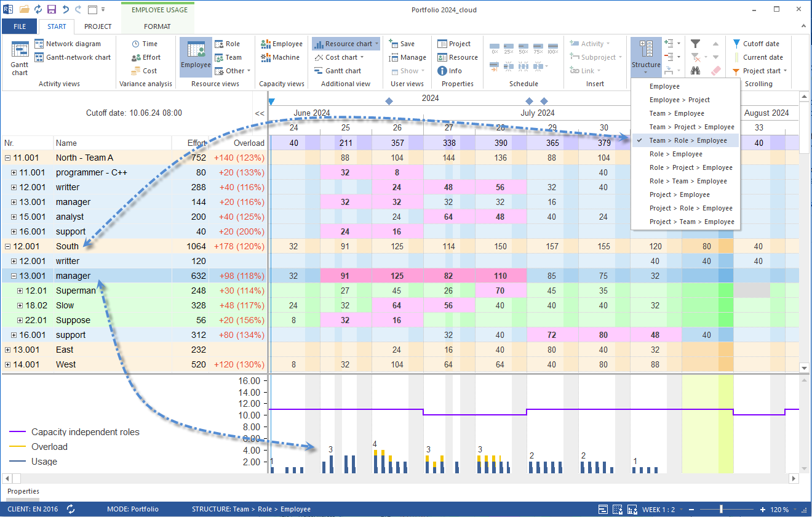Viewport: 812px width, 517px height.
Task: Click the zoom out minus button
Action: 691,510
